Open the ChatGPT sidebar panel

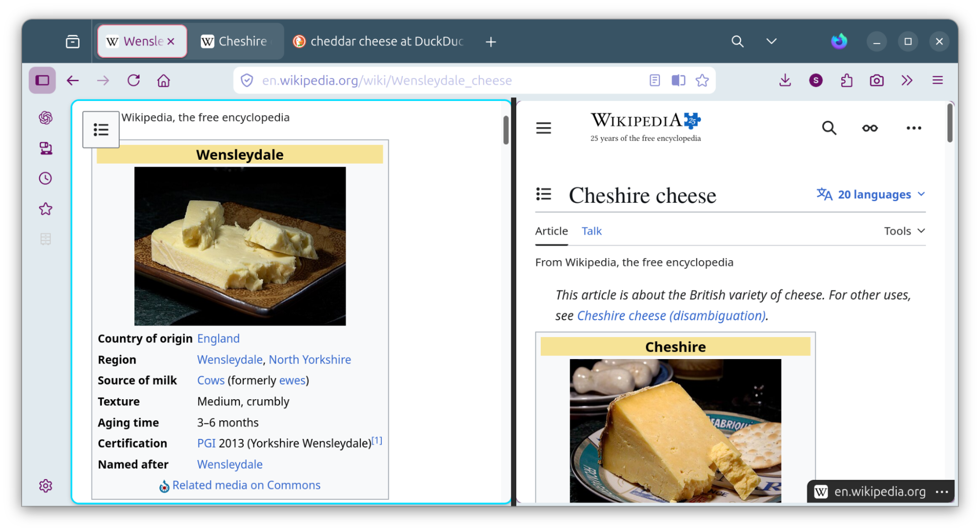click(x=45, y=118)
